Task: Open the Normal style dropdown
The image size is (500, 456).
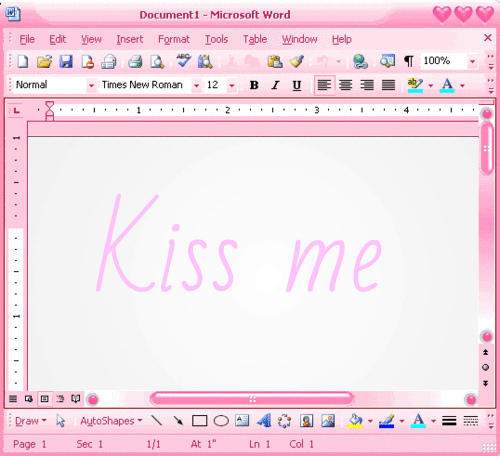Action: click(x=91, y=86)
